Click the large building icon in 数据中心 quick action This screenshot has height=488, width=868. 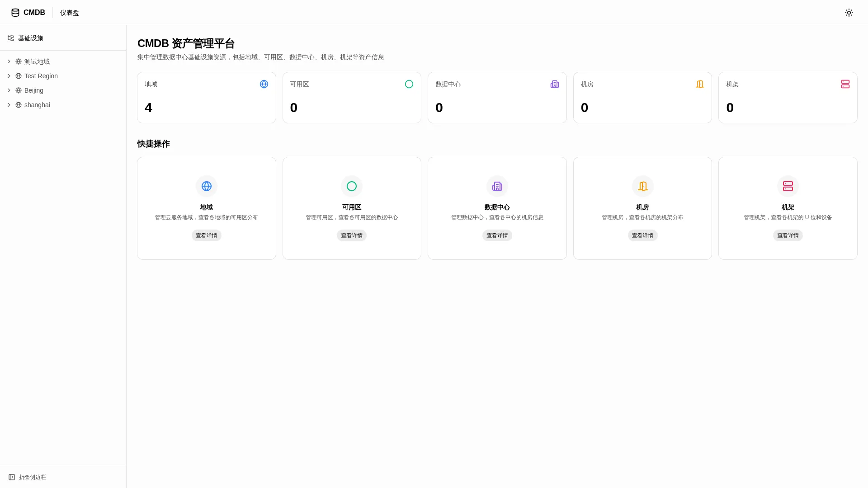coord(497,186)
